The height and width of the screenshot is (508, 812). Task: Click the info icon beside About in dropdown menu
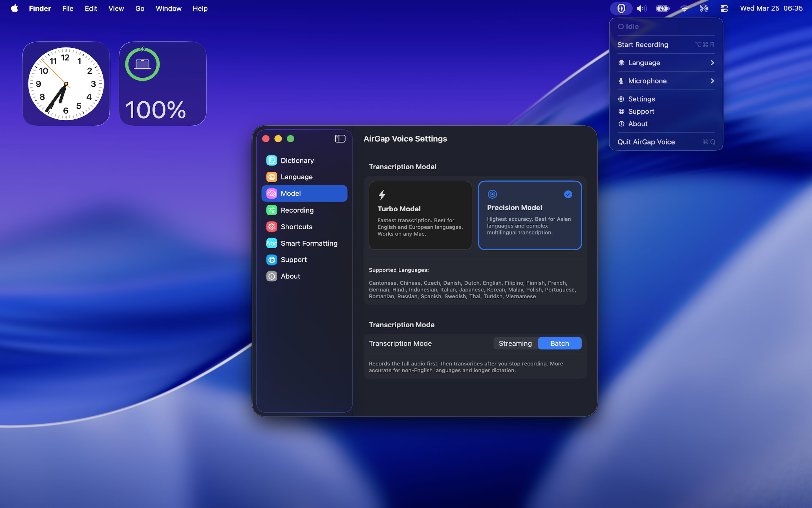[621, 124]
